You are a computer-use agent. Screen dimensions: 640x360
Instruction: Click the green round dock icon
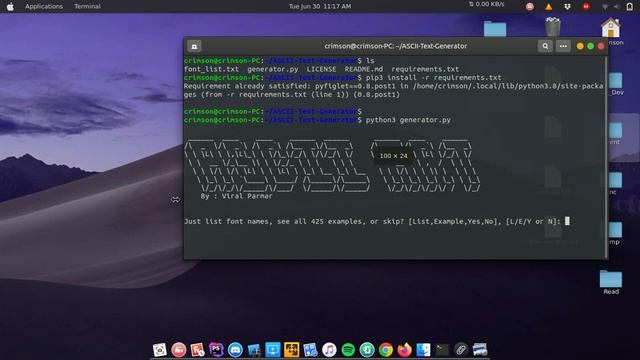pyautogui.click(x=367, y=350)
